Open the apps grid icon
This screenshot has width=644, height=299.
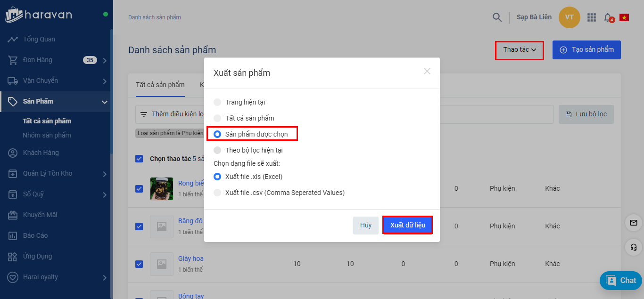coord(592,17)
